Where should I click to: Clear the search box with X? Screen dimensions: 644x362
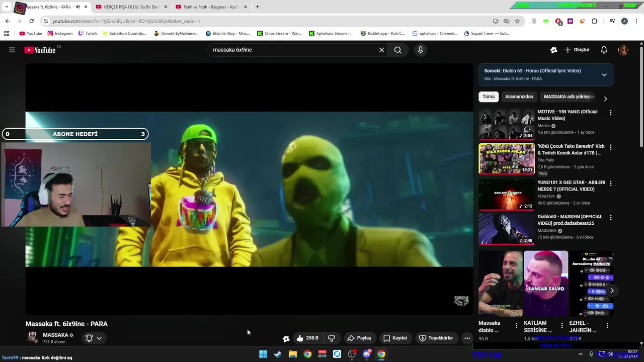click(x=381, y=50)
